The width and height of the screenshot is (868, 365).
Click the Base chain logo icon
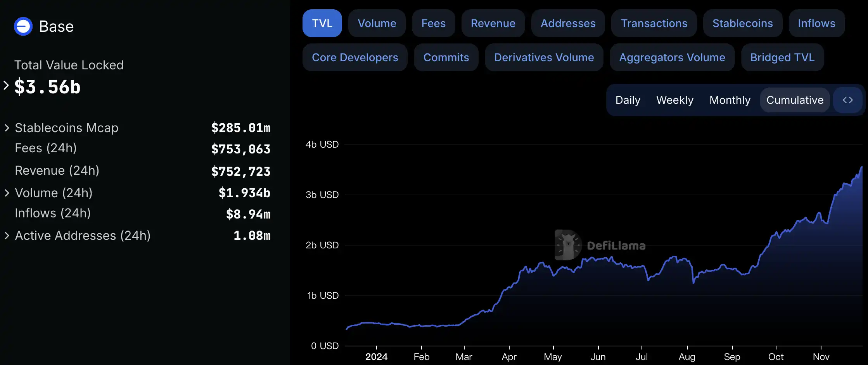point(23,26)
